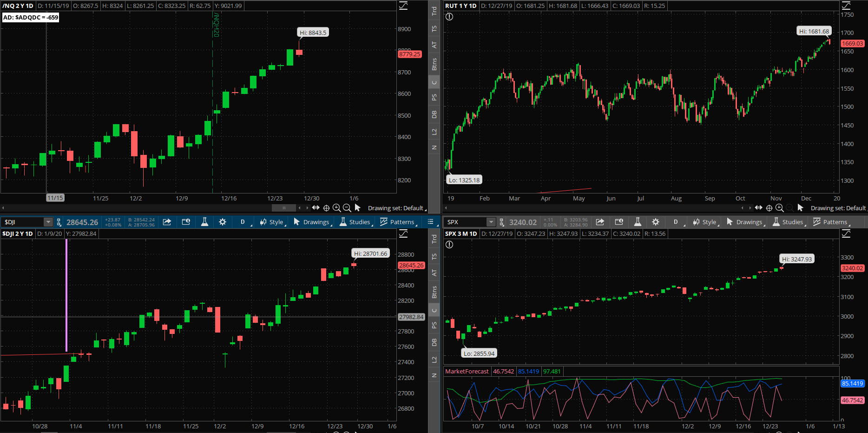Click scroll-right arrow under RUT chart
Viewport: 868px width, 433px height.
click(750, 208)
